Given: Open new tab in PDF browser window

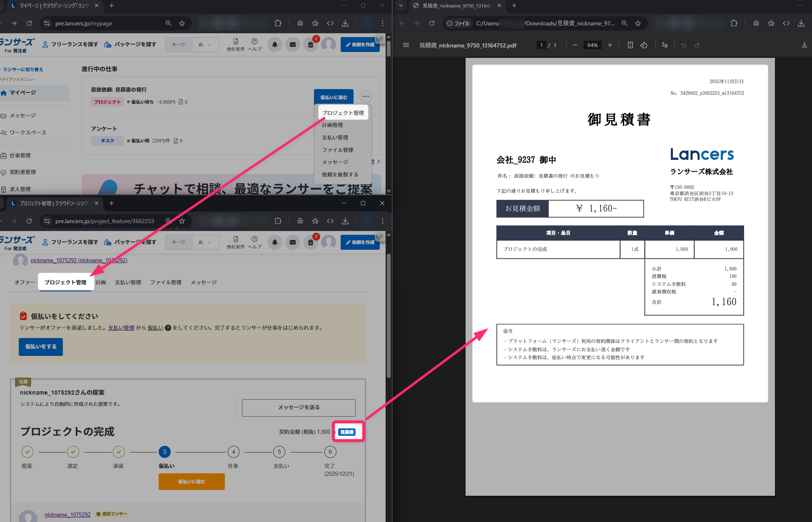Looking at the screenshot, I should [x=514, y=5].
